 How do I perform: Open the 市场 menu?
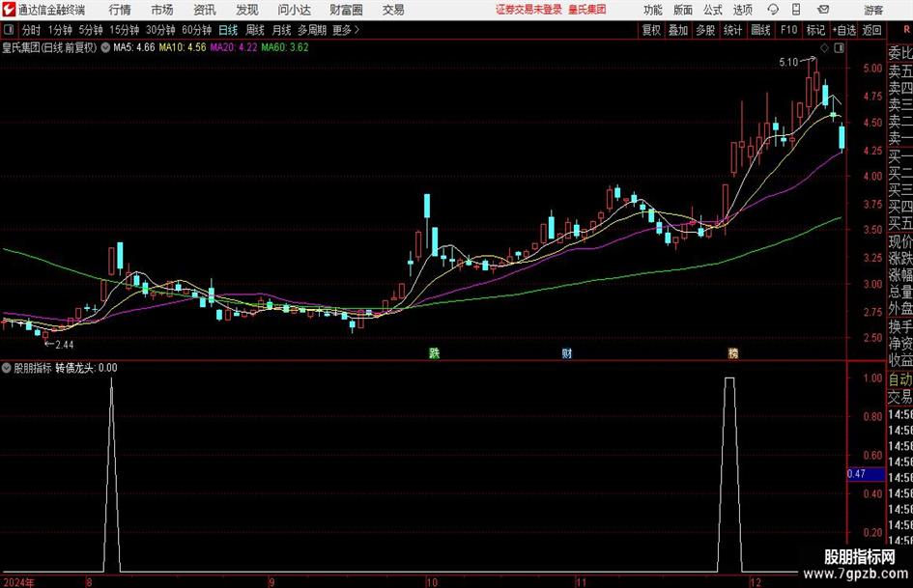(162, 10)
